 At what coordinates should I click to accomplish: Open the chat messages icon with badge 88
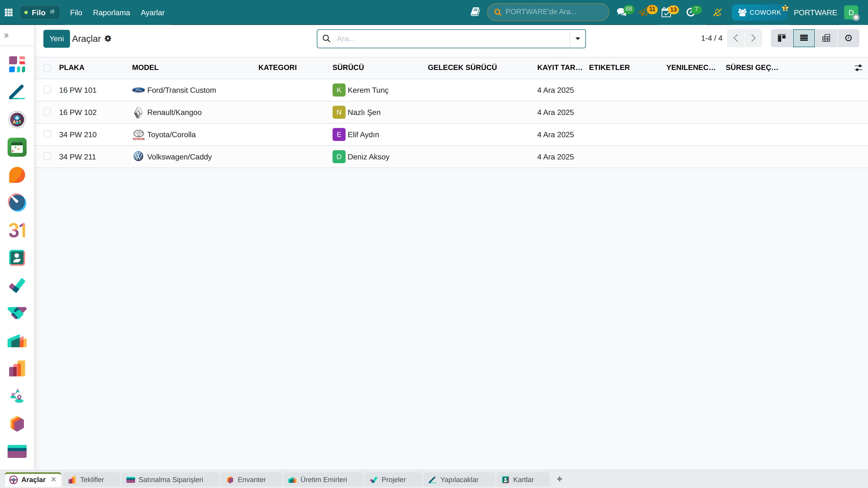click(621, 12)
